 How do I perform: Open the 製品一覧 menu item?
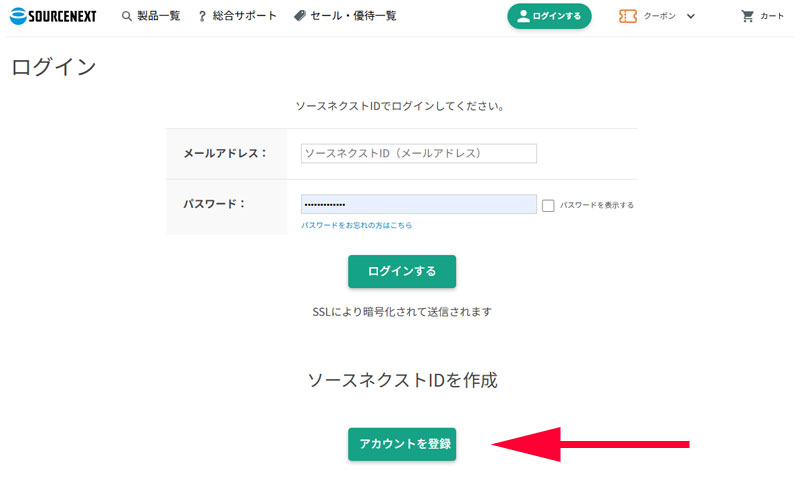(x=158, y=16)
